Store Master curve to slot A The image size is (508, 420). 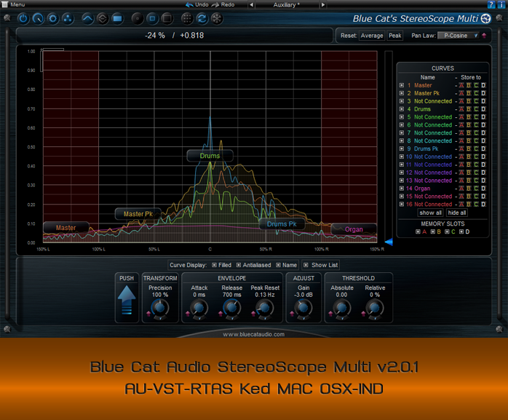click(461, 85)
